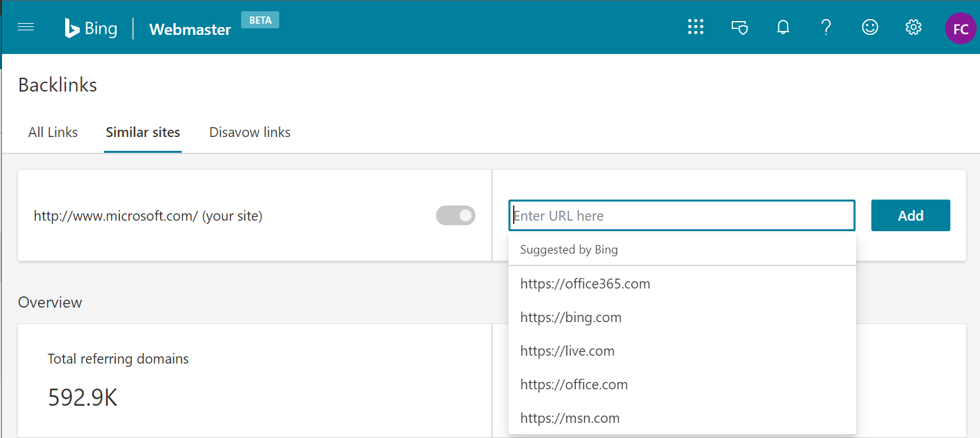The width and height of the screenshot is (980, 438).
Task: Open the Disavow links tab
Action: (x=250, y=132)
